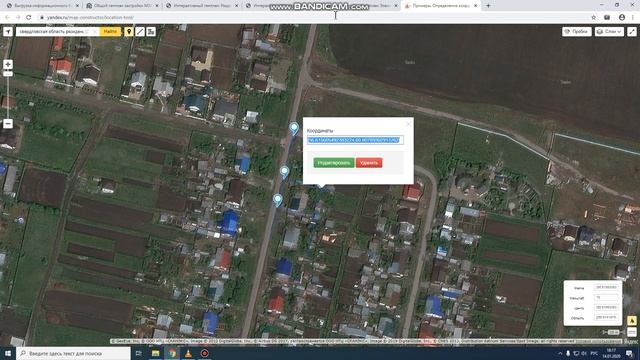Open the Слои layers dropdown

click(x=609, y=31)
